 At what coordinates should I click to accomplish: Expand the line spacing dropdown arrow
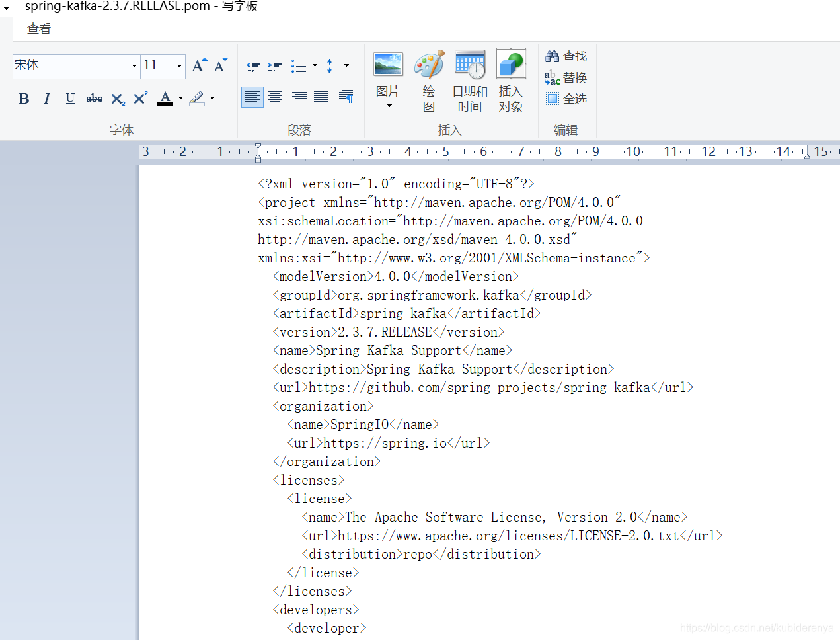pyautogui.click(x=346, y=65)
